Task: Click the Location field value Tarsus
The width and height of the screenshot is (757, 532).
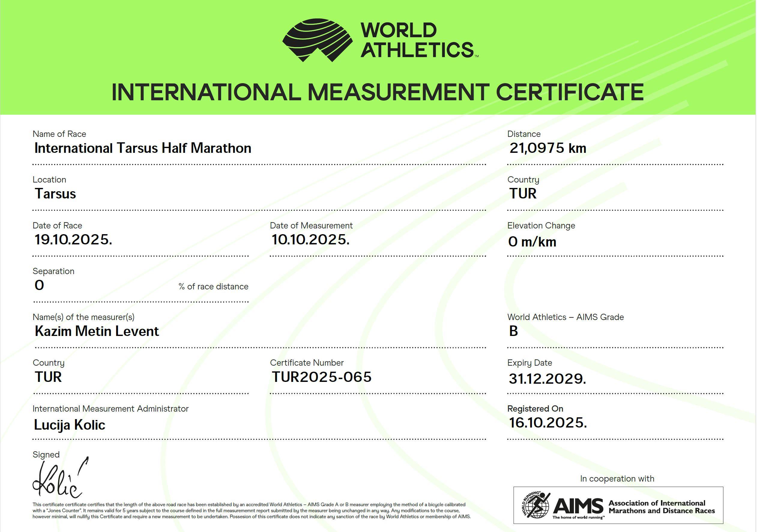Action: [56, 194]
